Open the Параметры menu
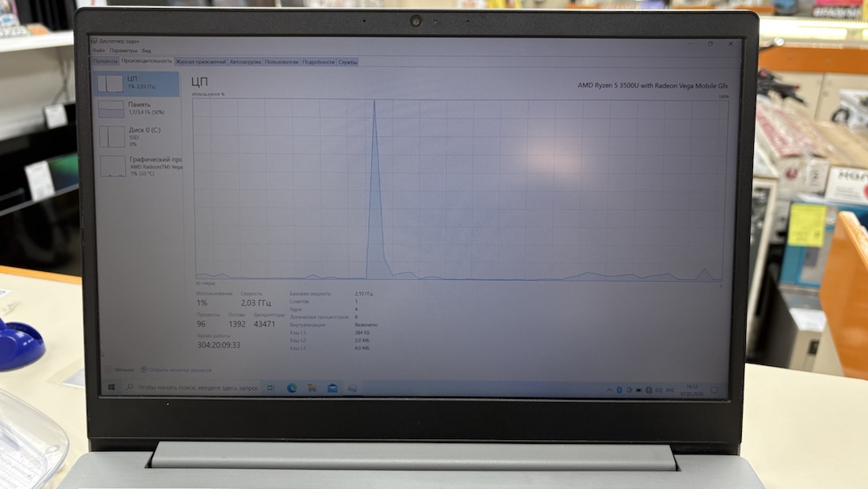 123,51
